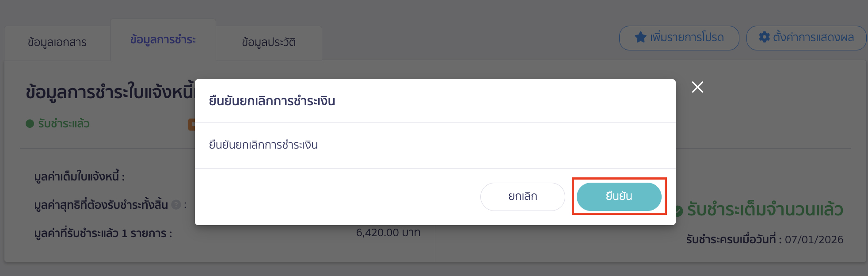
Task: Select the active ข้อมูลการชำระ tab
Action: pos(163,40)
